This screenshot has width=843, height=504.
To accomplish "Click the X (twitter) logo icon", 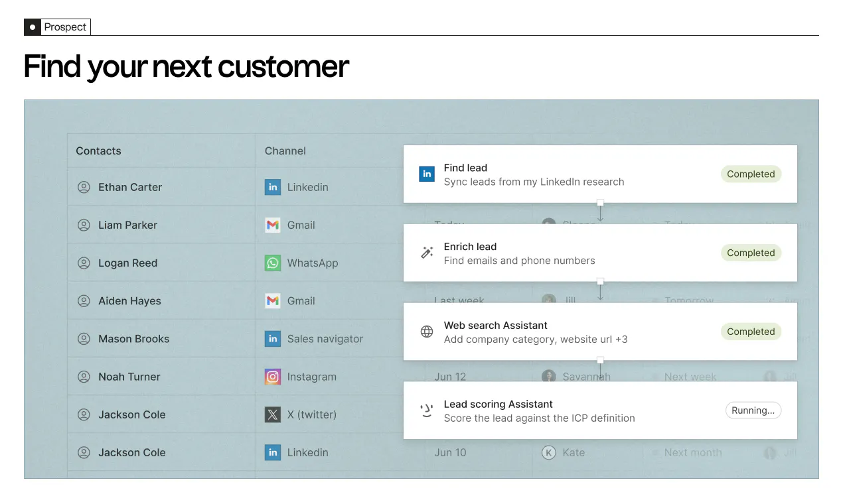I will tap(273, 414).
